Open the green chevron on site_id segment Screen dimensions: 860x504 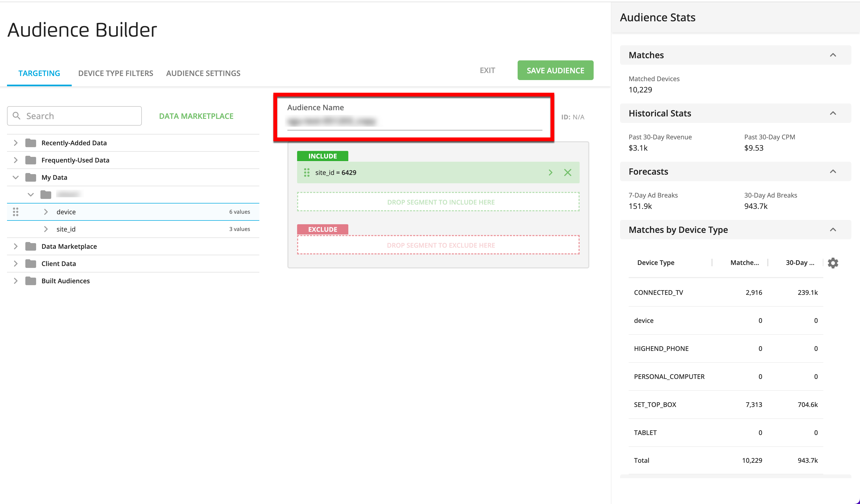[x=550, y=173]
